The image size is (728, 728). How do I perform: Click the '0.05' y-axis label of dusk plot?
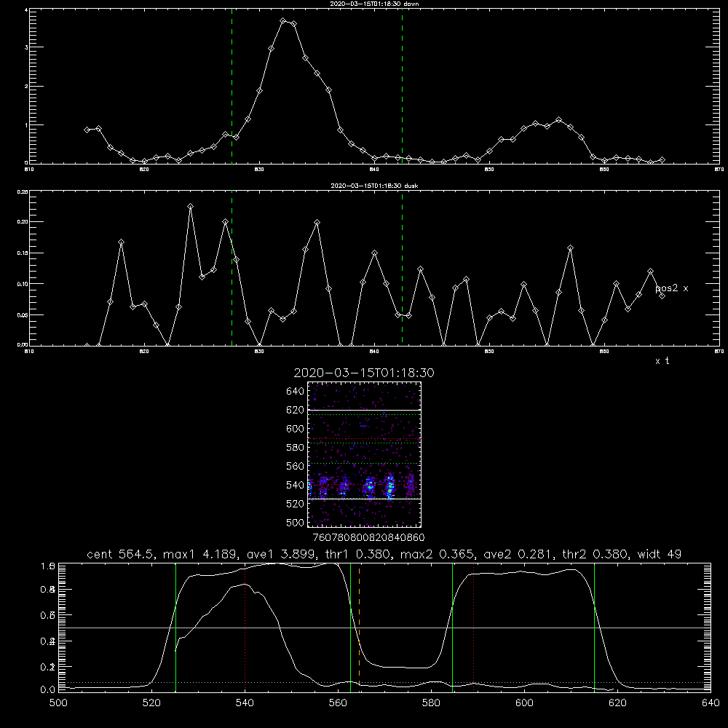[x=23, y=314]
